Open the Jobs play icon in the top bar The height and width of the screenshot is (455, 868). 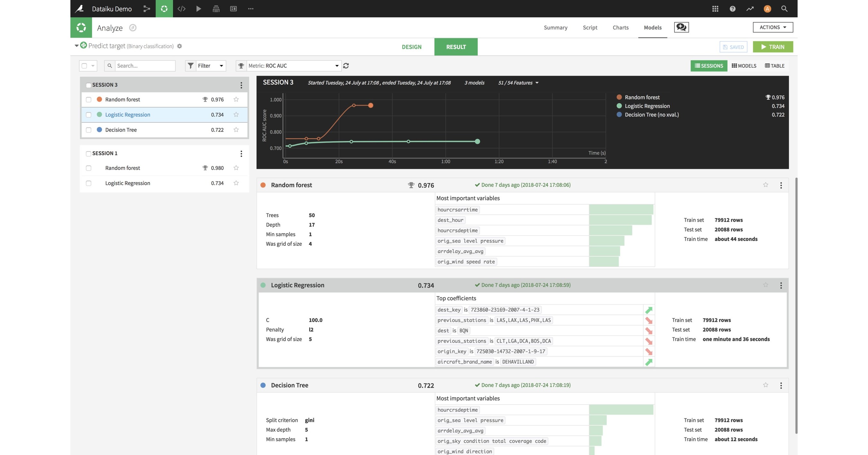(x=198, y=9)
